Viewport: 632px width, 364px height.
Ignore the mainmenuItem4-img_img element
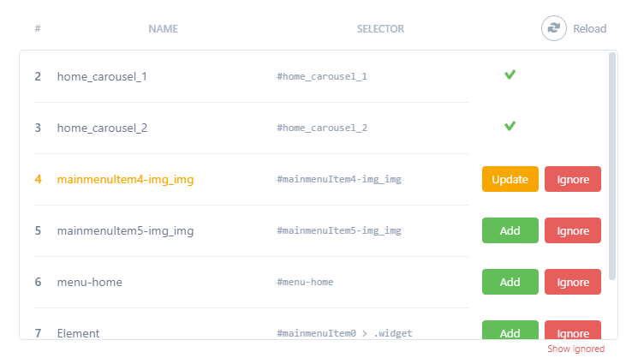tap(573, 179)
